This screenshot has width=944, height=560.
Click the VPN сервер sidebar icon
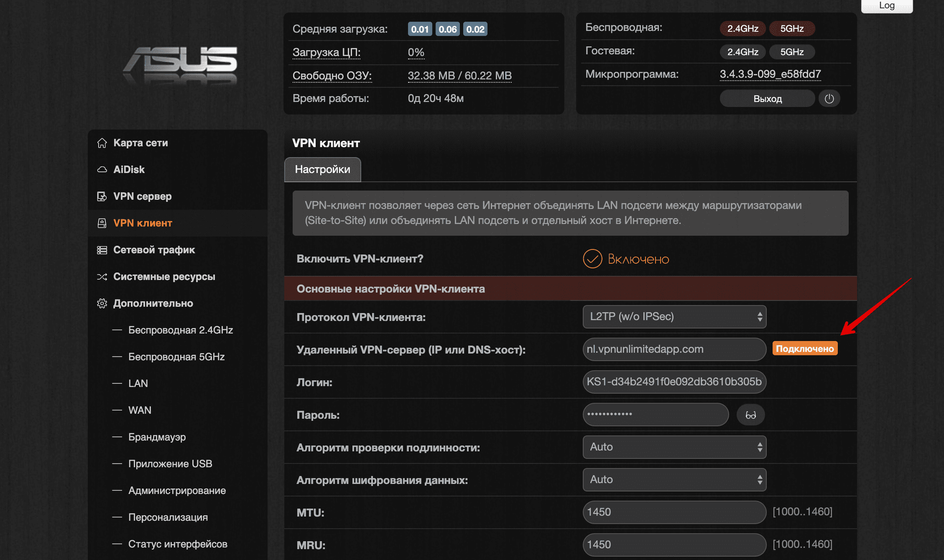coord(102,196)
